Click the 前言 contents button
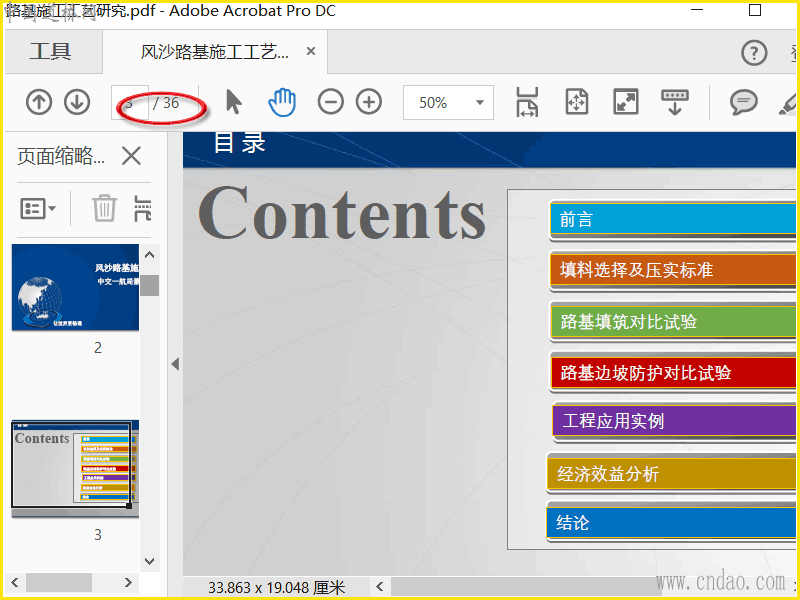The height and width of the screenshot is (600, 800). (673, 220)
